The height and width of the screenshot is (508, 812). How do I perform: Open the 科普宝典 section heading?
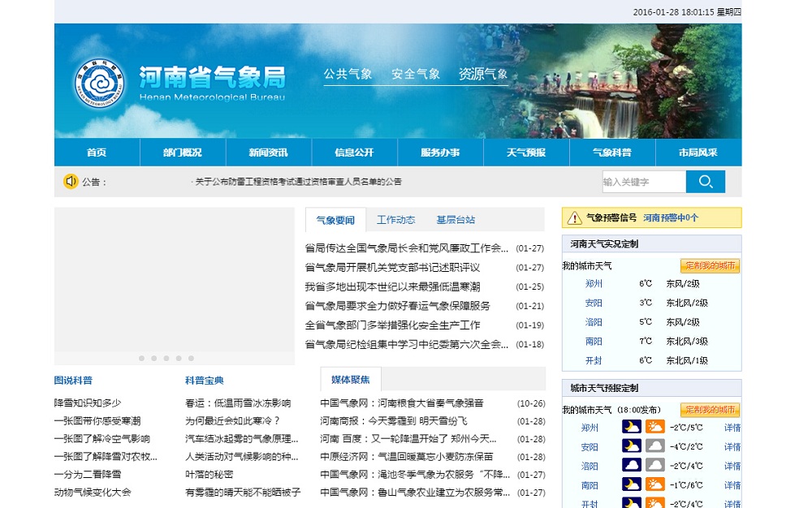point(205,381)
